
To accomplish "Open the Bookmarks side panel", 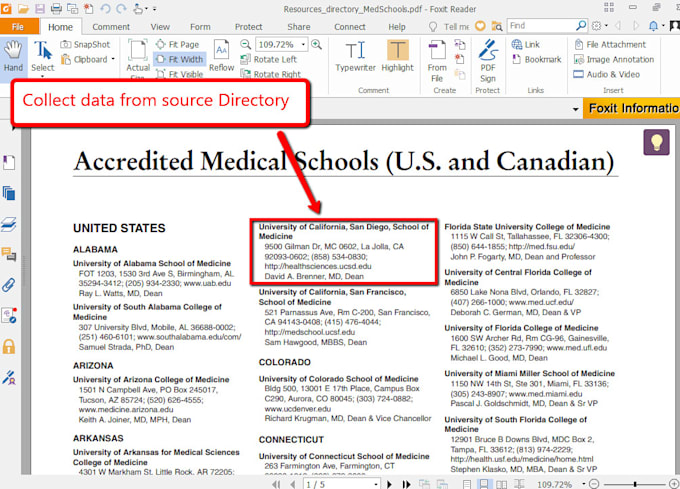I will click(x=9, y=163).
